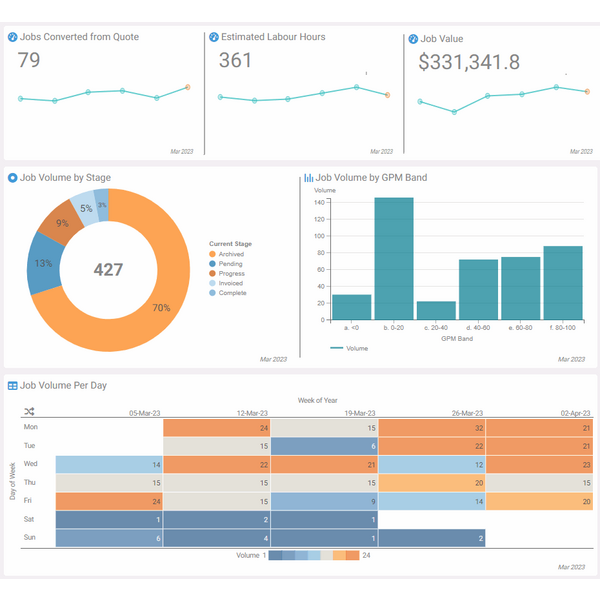Screen dimensions: 600x600
Task: Select the 26-Mar-23 week column header
Action: 465,412
